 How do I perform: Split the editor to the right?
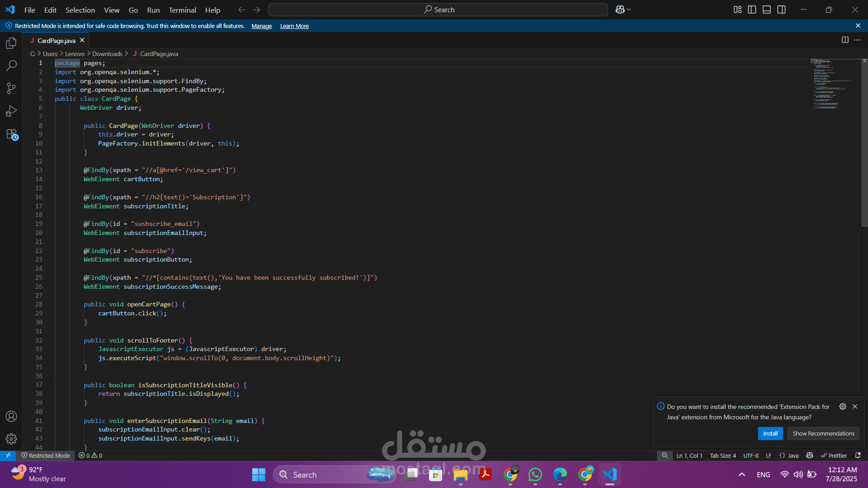[845, 40]
